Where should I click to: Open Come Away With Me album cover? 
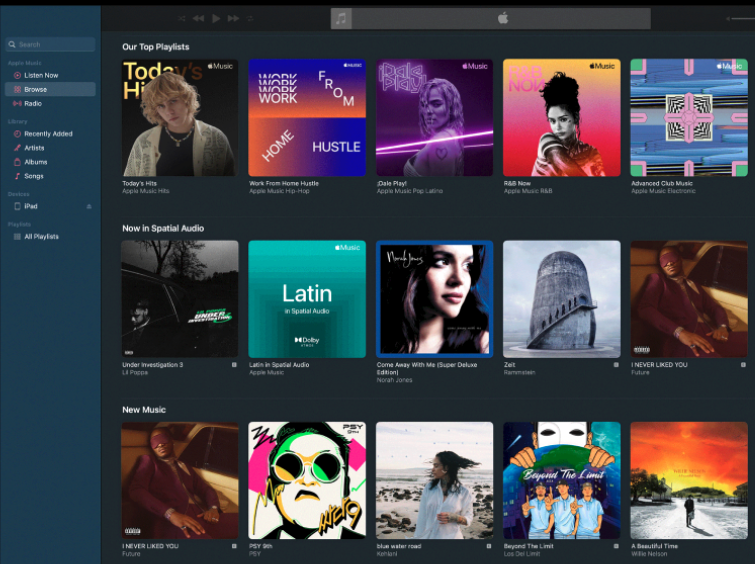tap(434, 299)
